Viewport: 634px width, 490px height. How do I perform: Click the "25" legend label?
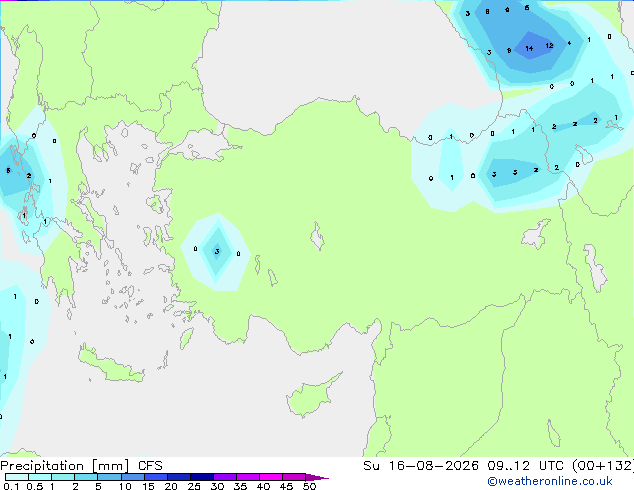click(194, 486)
